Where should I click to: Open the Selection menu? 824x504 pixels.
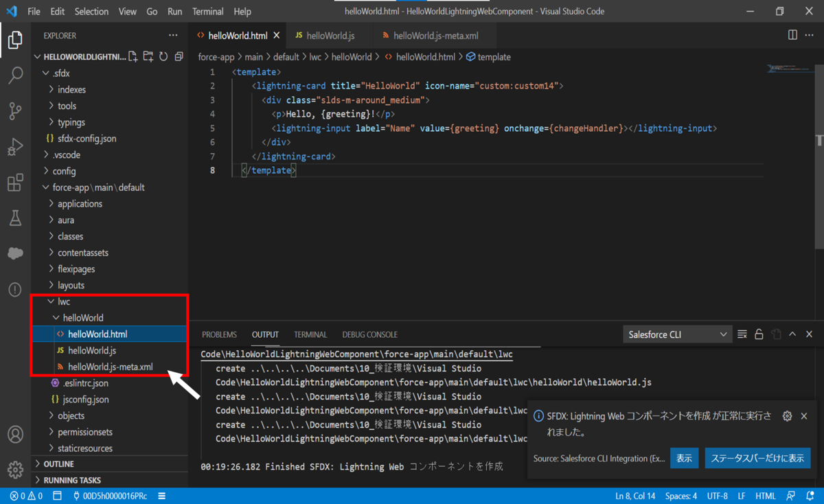pyautogui.click(x=91, y=12)
